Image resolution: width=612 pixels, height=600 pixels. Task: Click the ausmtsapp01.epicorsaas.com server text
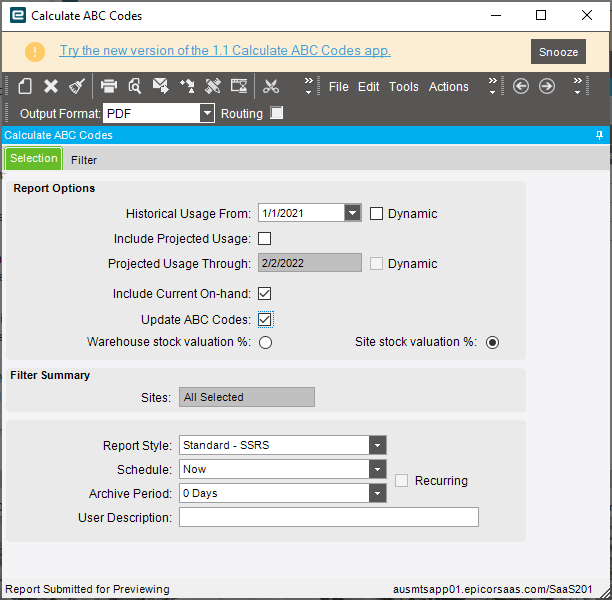click(x=493, y=589)
